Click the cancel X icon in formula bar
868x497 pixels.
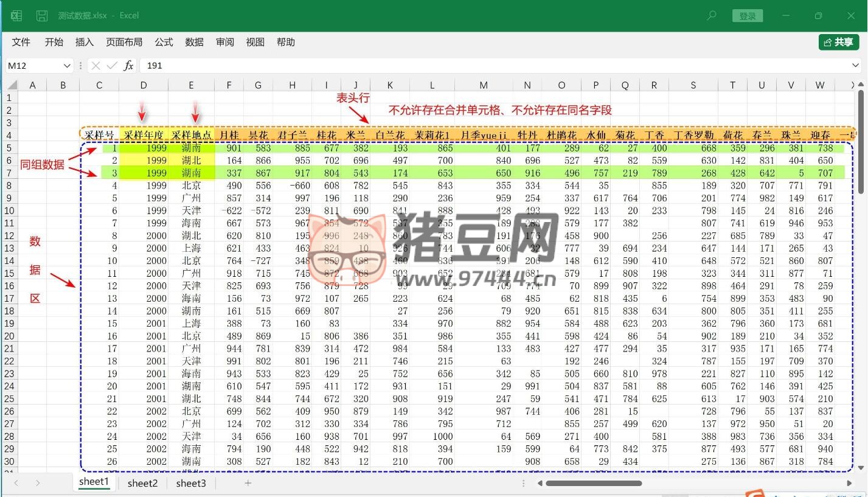point(96,66)
